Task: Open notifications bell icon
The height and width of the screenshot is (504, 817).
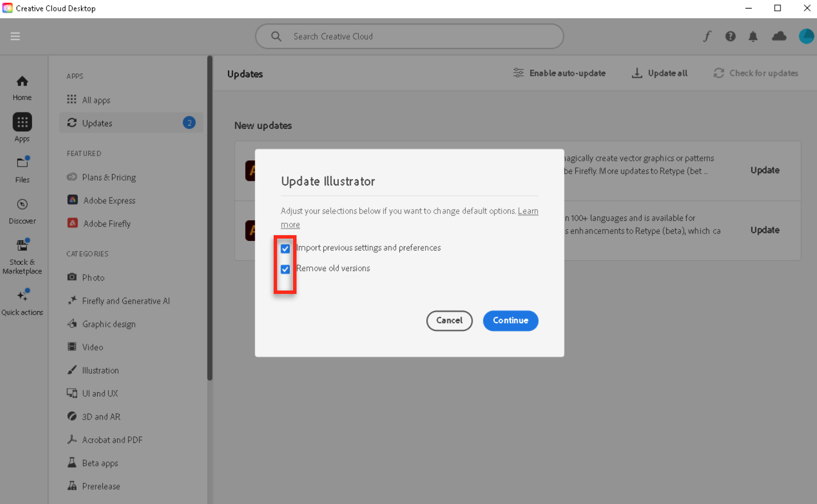Action: 753,37
